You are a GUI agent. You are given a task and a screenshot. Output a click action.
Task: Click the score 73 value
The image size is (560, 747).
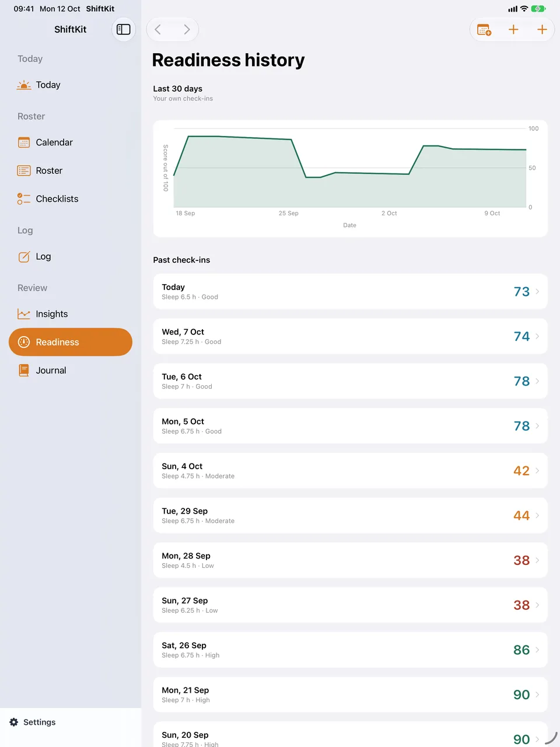tap(521, 292)
